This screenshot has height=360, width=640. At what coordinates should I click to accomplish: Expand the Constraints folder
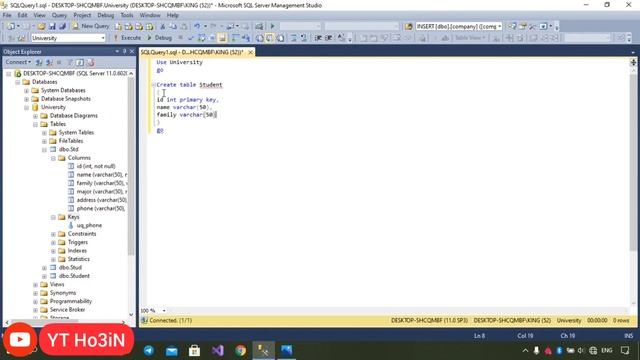click(53, 234)
